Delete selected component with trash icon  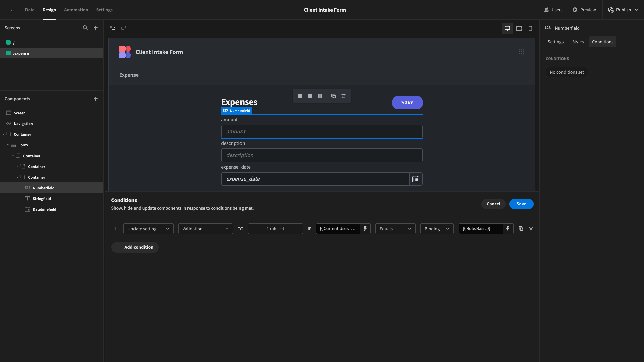pyautogui.click(x=344, y=96)
